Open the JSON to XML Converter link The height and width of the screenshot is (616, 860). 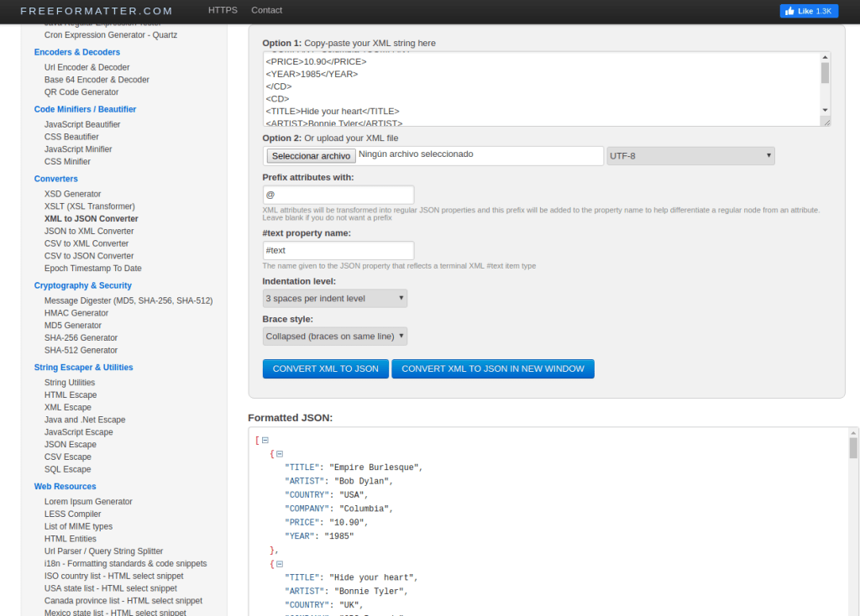(89, 231)
